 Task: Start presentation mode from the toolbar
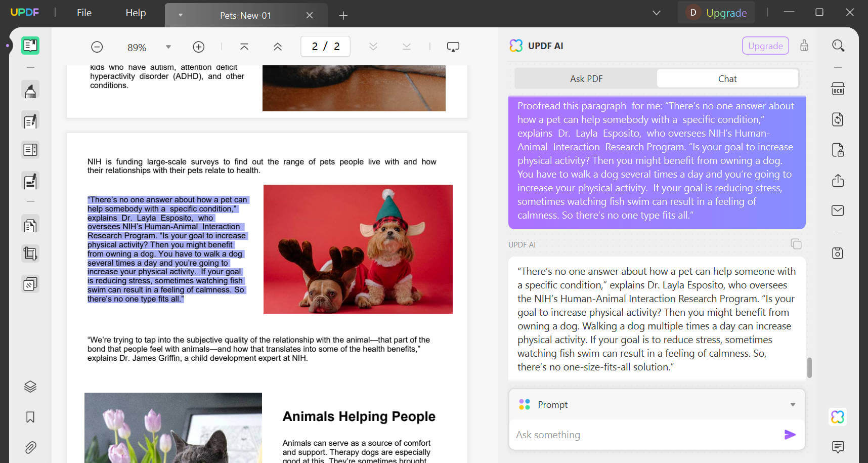point(453,46)
